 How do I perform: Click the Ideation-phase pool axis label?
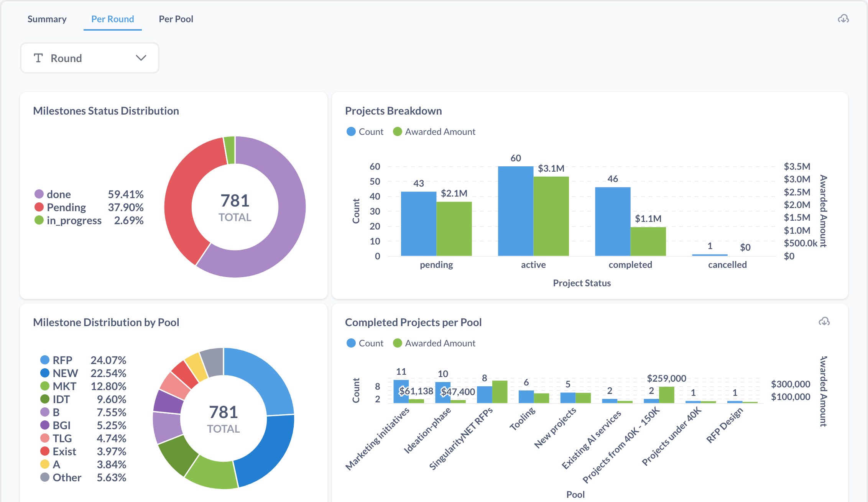pos(427,431)
